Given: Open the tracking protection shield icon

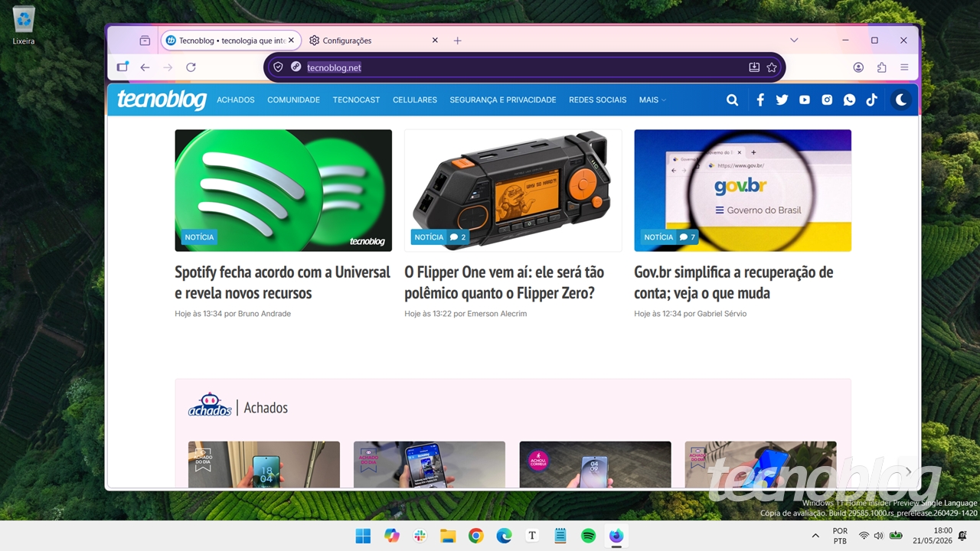Looking at the screenshot, I should [x=278, y=67].
